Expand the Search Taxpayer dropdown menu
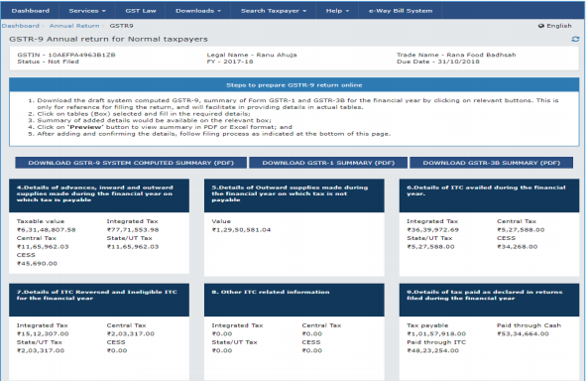588x381 pixels. (274, 11)
